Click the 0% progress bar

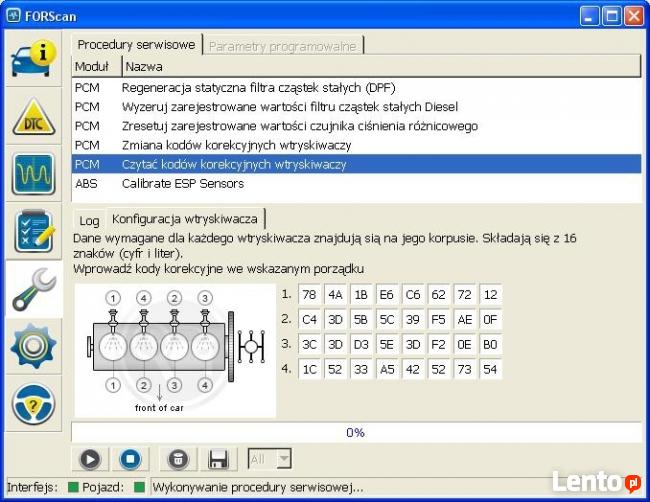pos(357,433)
